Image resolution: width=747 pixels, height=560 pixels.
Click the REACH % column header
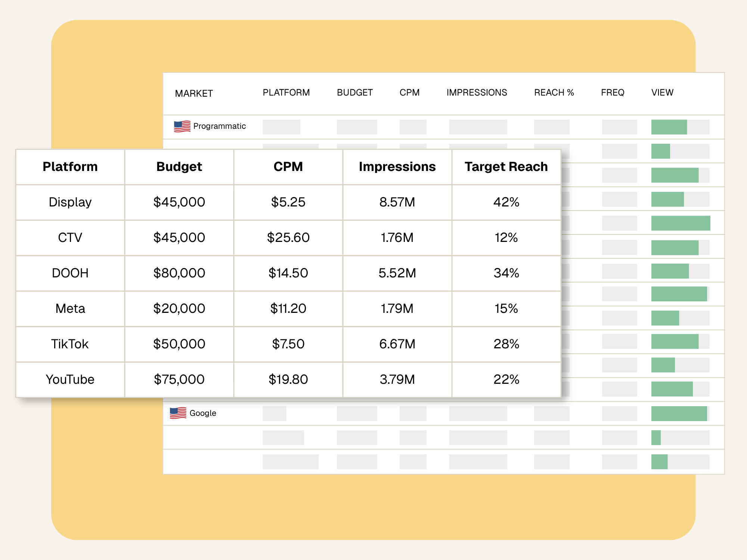pyautogui.click(x=554, y=93)
